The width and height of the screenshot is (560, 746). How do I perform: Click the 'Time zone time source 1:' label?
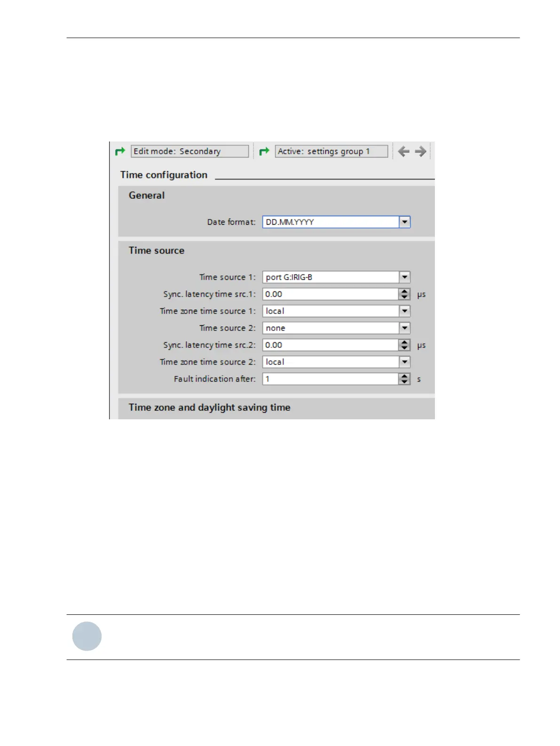[x=208, y=311]
